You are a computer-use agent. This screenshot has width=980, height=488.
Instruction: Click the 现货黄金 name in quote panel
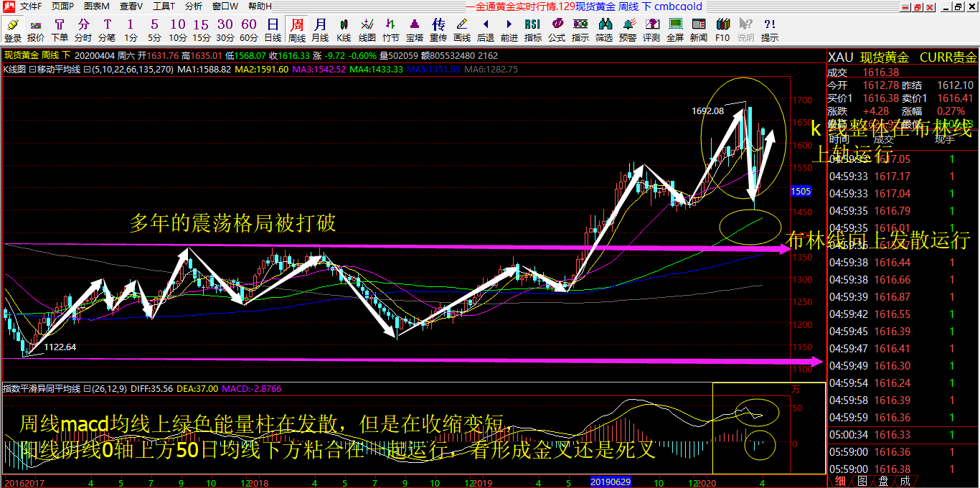pos(885,57)
